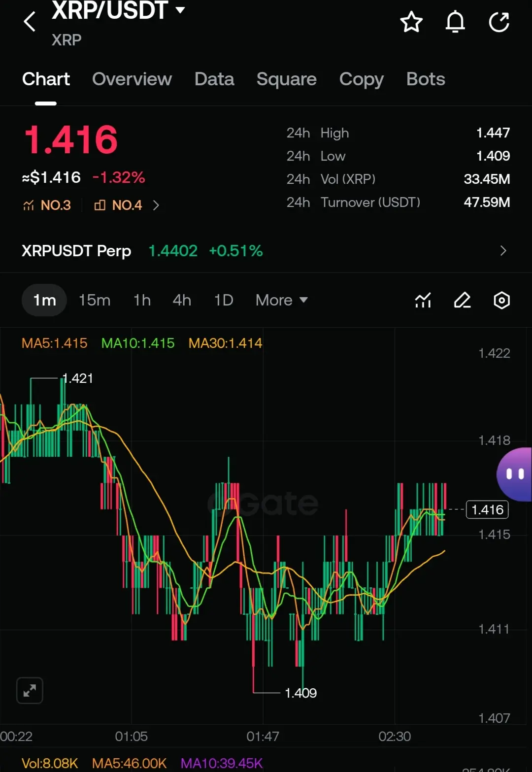Tap the 24h High value 1.447

[x=493, y=133]
